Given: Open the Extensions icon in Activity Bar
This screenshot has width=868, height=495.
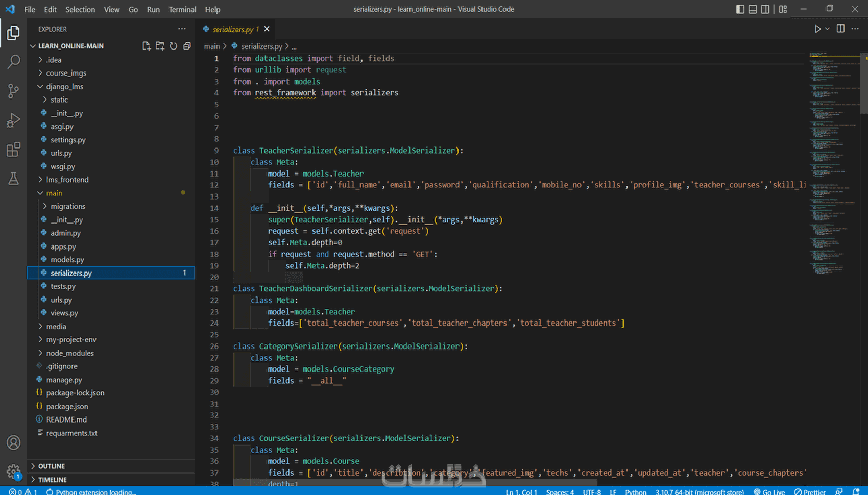Looking at the screenshot, I should [x=13, y=149].
